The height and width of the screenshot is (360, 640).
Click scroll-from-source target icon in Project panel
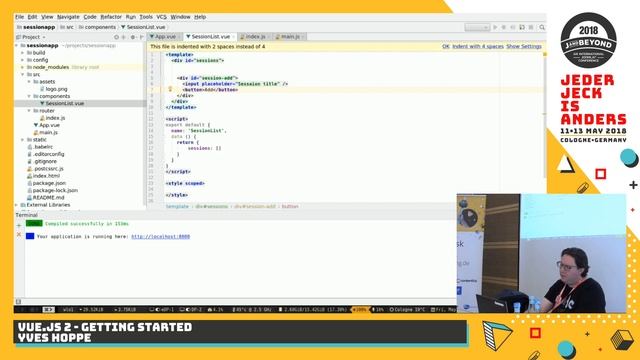tap(116, 37)
